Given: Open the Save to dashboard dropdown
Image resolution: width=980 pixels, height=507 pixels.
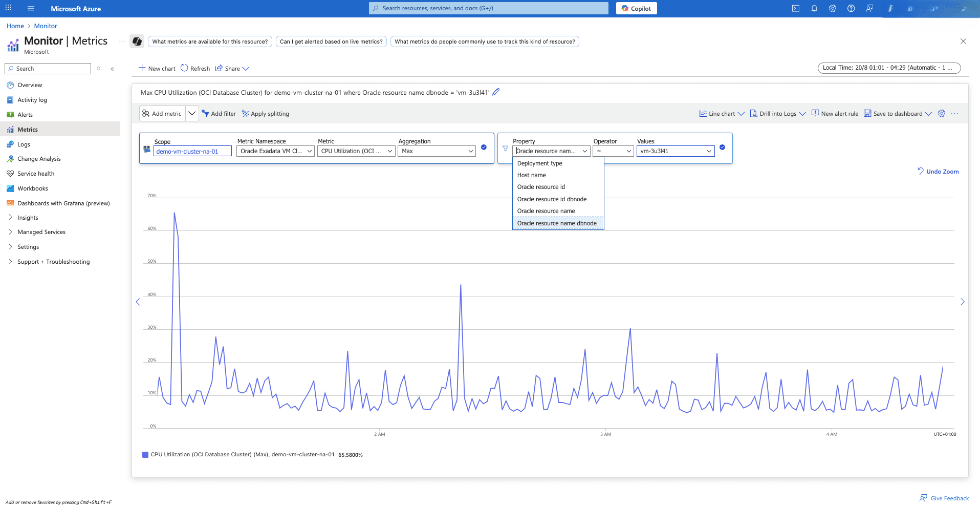Looking at the screenshot, I should tap(898, 114).
